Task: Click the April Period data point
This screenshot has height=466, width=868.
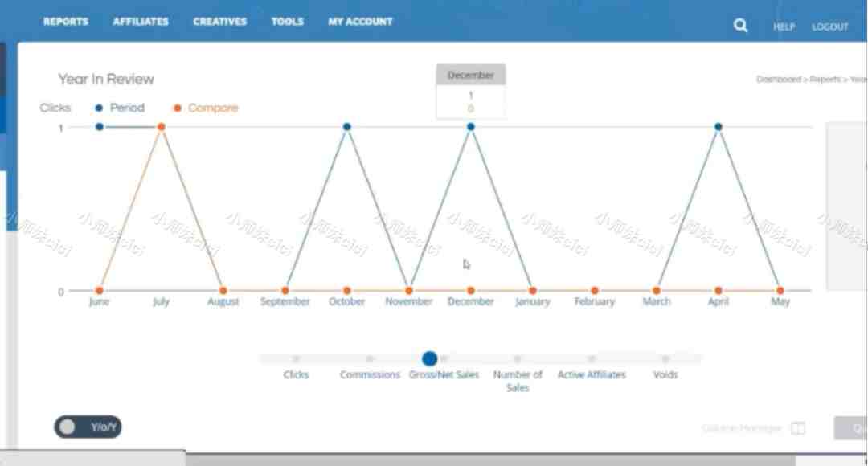Action: click(718, 127)
